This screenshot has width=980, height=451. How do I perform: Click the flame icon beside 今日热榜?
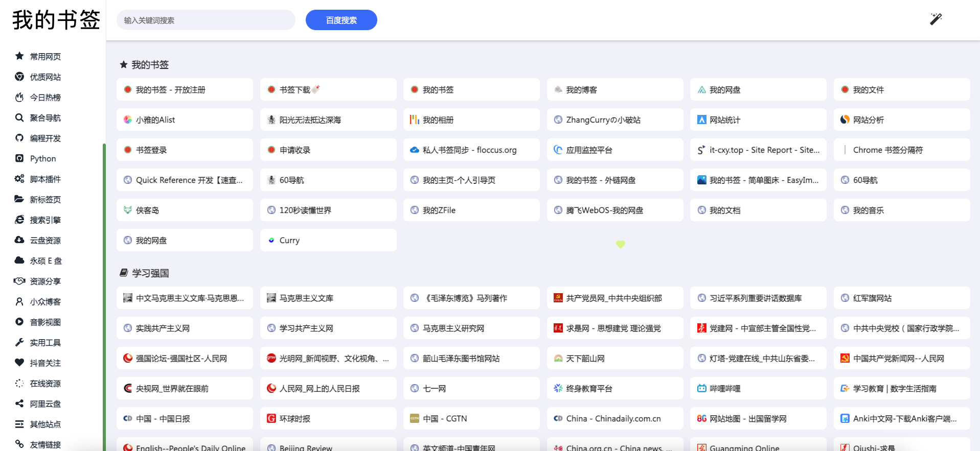coord(19,97)
